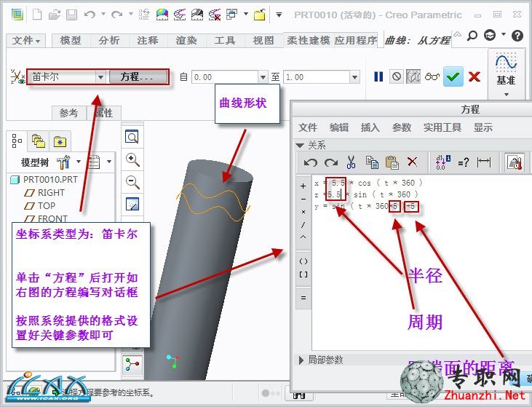
Task: Paste in the 方程 relations toolbar
Action: 392,162
